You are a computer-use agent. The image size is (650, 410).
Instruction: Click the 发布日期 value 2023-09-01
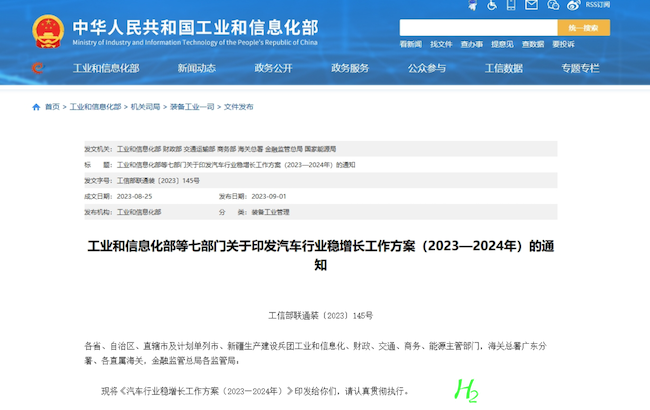coord(269,197)
